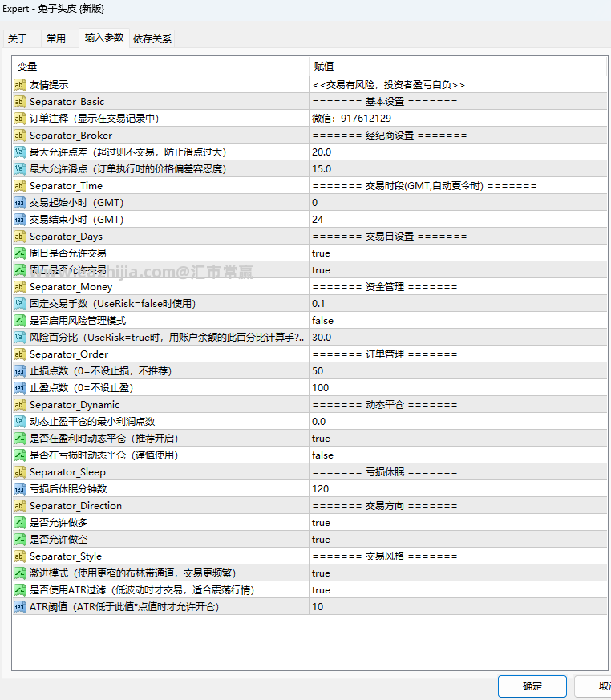Click the icon beside Separator_Money
This screenshot has height=700, width=611.
tap(19, 286)
